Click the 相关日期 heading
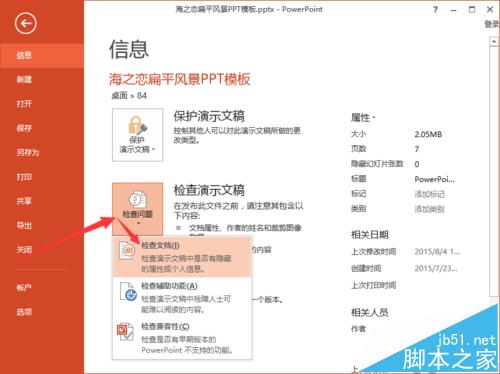Image resolution: width=500 pixels, height=374 pixels. coord(370,235)
